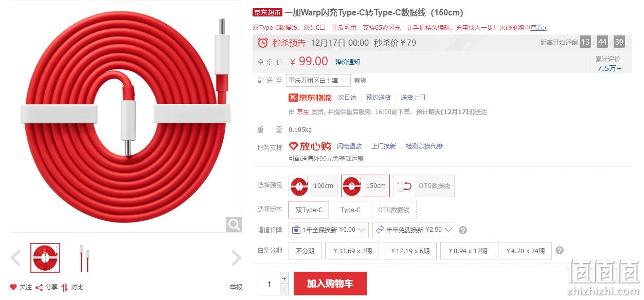Click the 对比 compare icon
Image resolution: width=644 pixels, height=300 pixels.
point(65,287)
